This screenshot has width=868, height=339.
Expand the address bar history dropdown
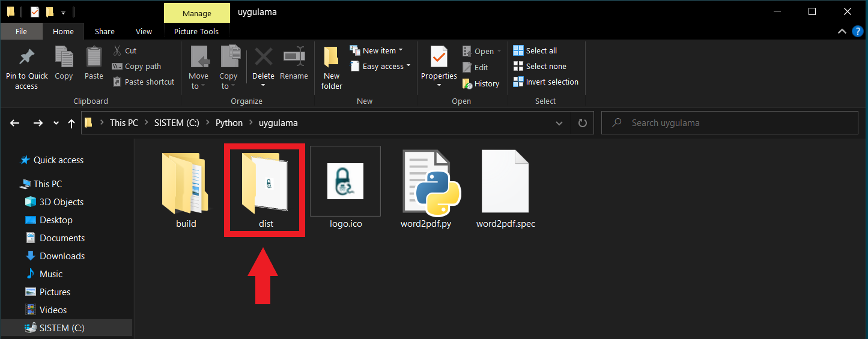click(559, 123)
